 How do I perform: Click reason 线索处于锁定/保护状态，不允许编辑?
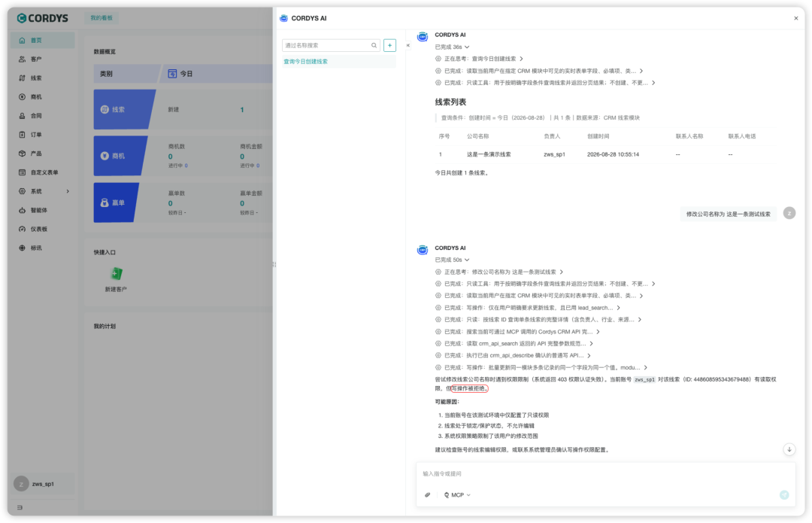click(x=489, y=426)
